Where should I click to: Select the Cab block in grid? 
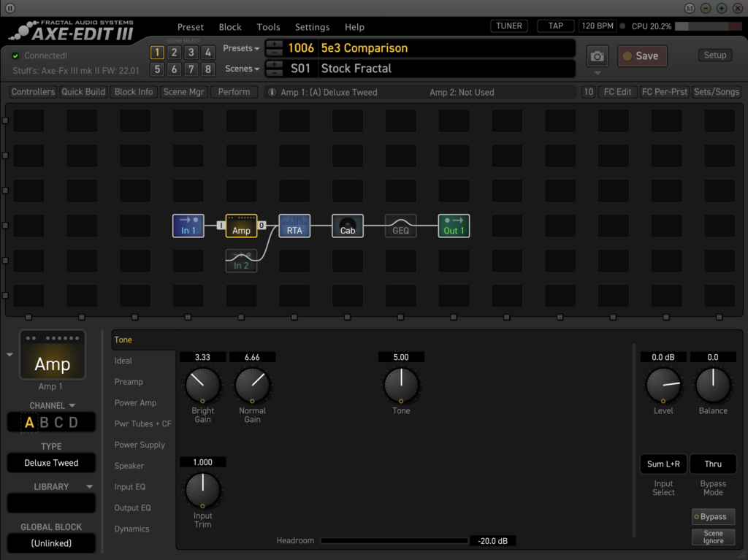point(347,226)
